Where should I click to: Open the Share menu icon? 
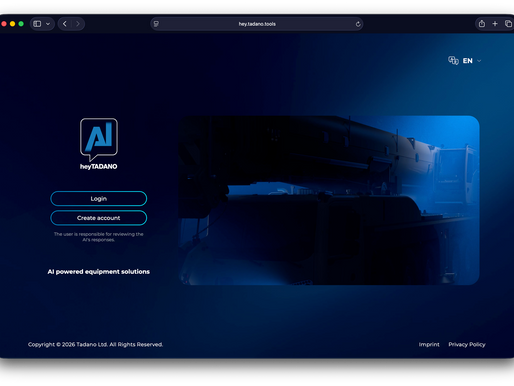482,24
